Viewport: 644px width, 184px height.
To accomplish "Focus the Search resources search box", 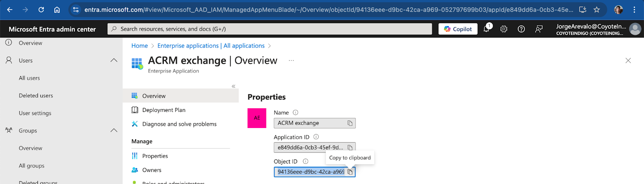I will point(270,29).
